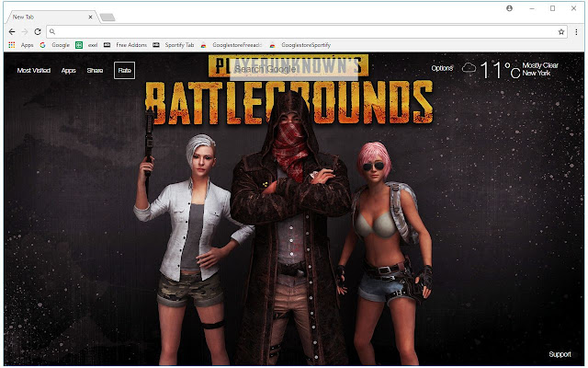Reload the page with the refresh icon

tap(38, 32)
